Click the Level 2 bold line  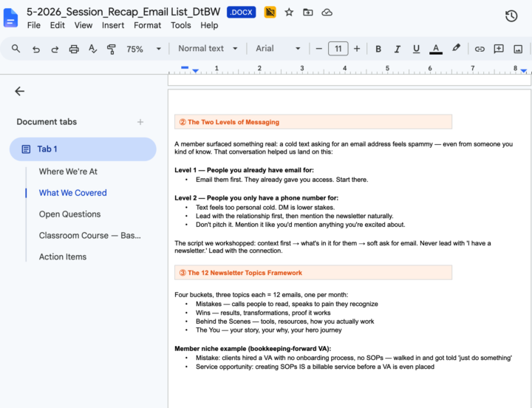click(x=256, y=198)
